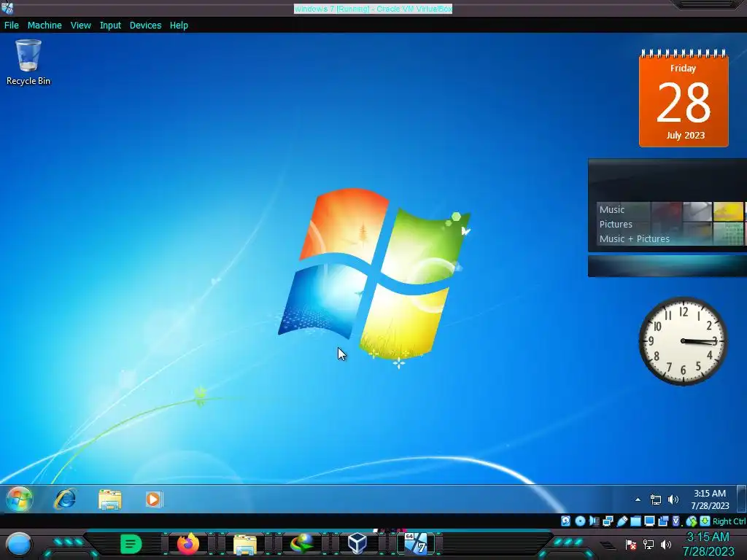Click VirtualBox CPU virtualization indicator

click(x=676, y=521)
